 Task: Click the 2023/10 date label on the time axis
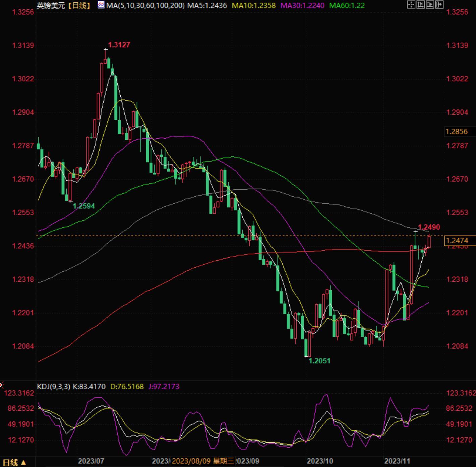click(320, 461)
